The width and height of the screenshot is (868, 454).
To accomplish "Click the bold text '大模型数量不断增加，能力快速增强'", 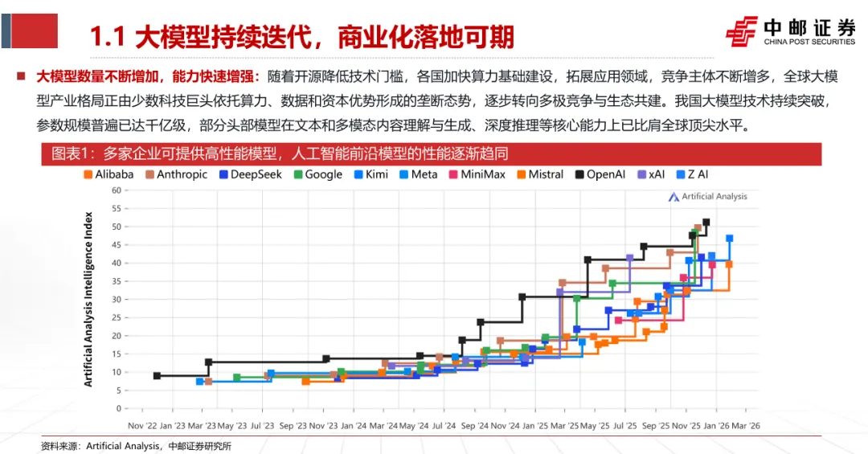I will point(145,76).
